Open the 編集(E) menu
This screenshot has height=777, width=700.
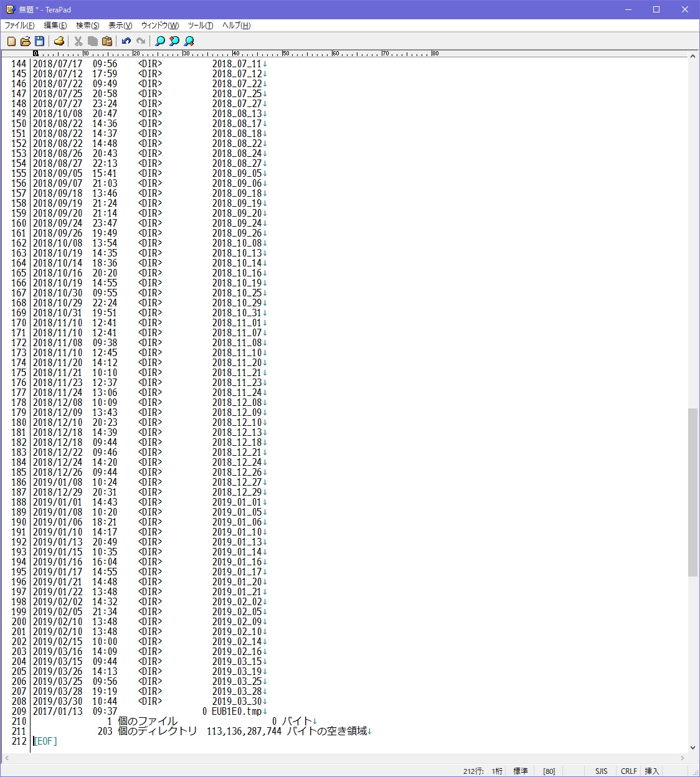point(55,26)
